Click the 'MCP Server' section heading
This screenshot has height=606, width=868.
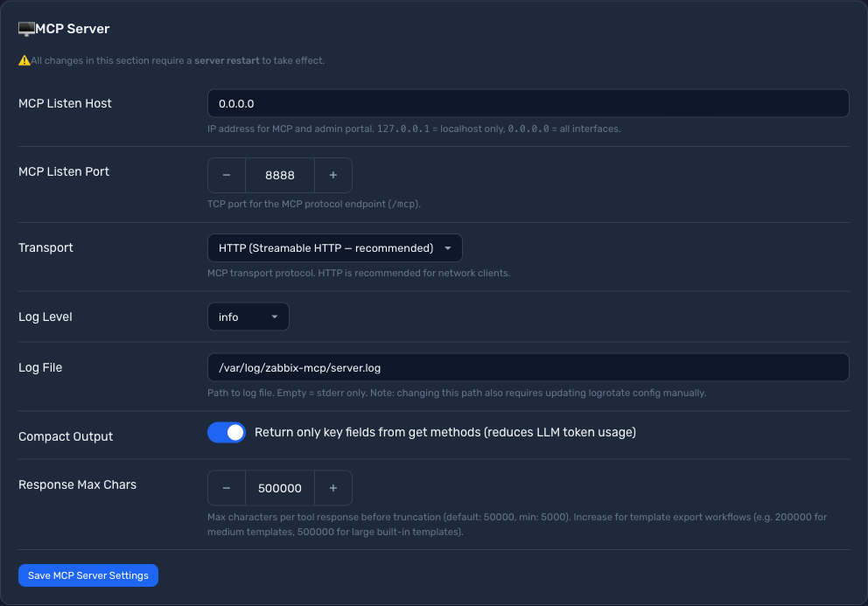click(x=72, y=29)
